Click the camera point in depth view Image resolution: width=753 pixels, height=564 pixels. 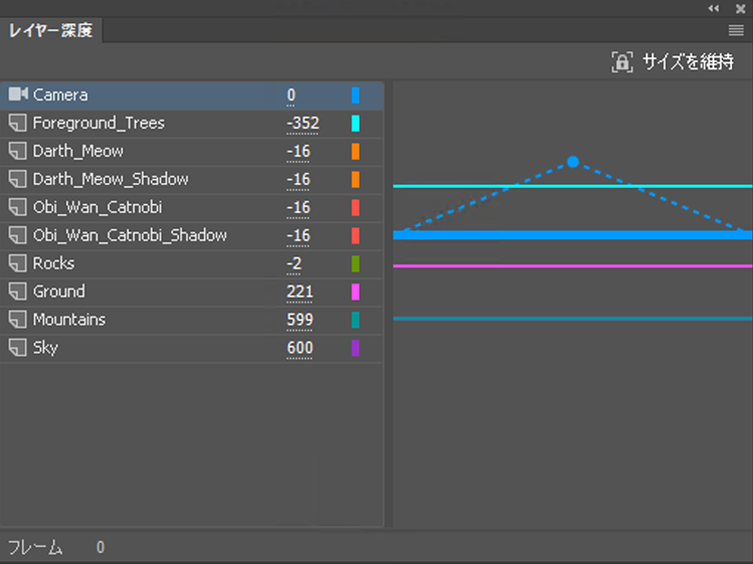(573, 161)
